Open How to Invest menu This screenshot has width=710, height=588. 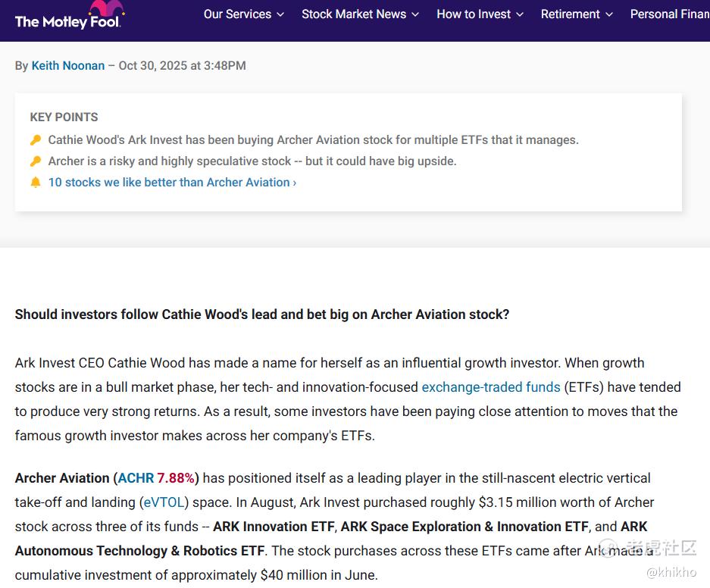tap(474, 14)
